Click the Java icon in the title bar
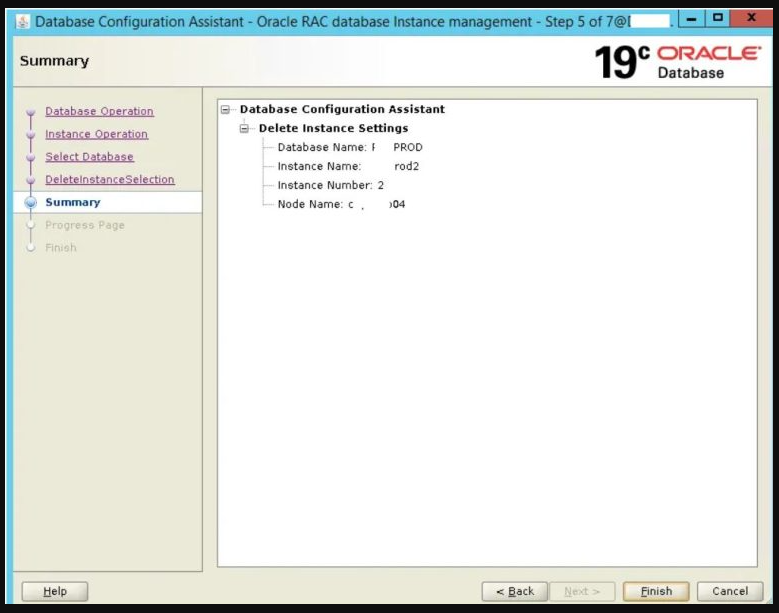Screen dimensions: 779x613 [22, 21]
